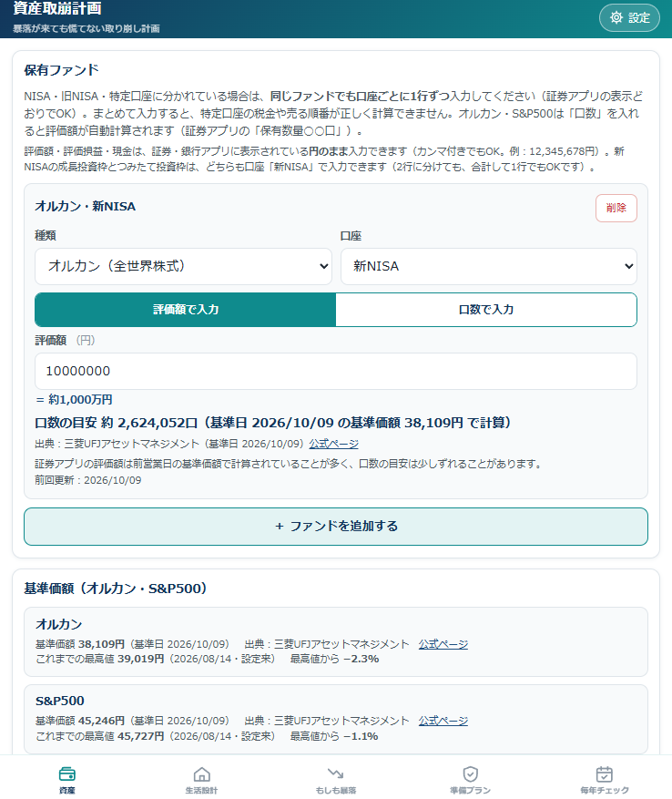Image resolution: width=672 pixels, height=799 pixels.
Task: Click the 暴落が来ても慌てない取り崩し計画 subtitle
Action: click(x=87, y=28)
